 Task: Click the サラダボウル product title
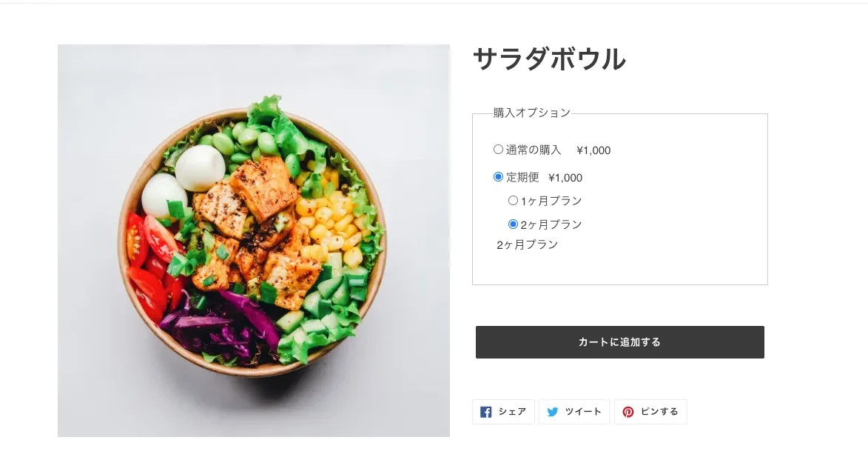tap(549, 59)
